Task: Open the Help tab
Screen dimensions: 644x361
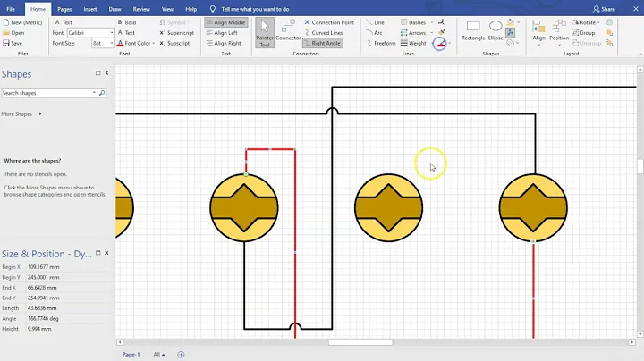Action: 191,9
